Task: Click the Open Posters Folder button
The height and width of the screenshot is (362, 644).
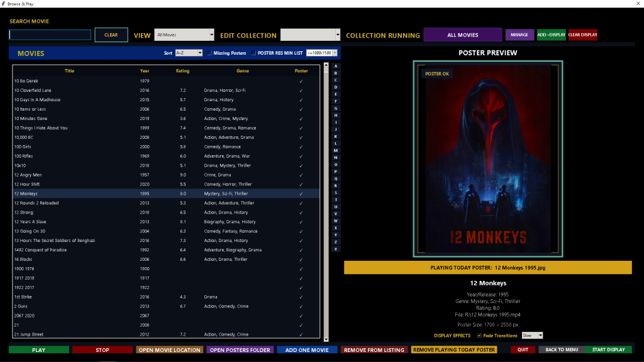Action: (240, 350)
